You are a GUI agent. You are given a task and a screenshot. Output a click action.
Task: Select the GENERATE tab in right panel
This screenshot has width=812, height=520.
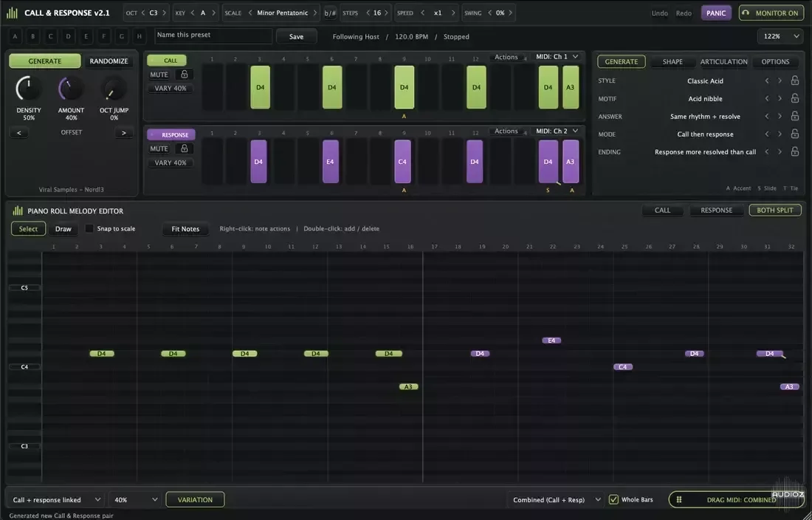click(x=622, y=61)
